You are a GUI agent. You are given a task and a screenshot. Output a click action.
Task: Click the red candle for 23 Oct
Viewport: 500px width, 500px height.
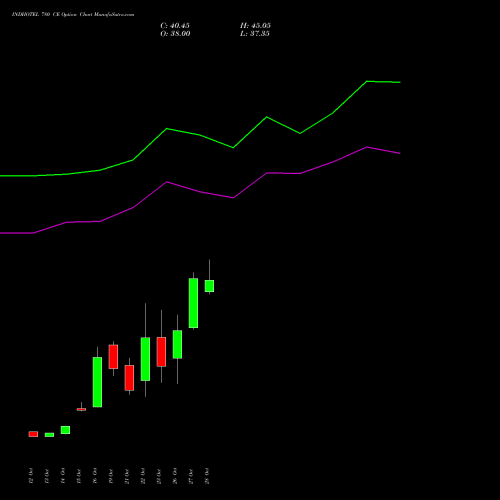(161, 352)
